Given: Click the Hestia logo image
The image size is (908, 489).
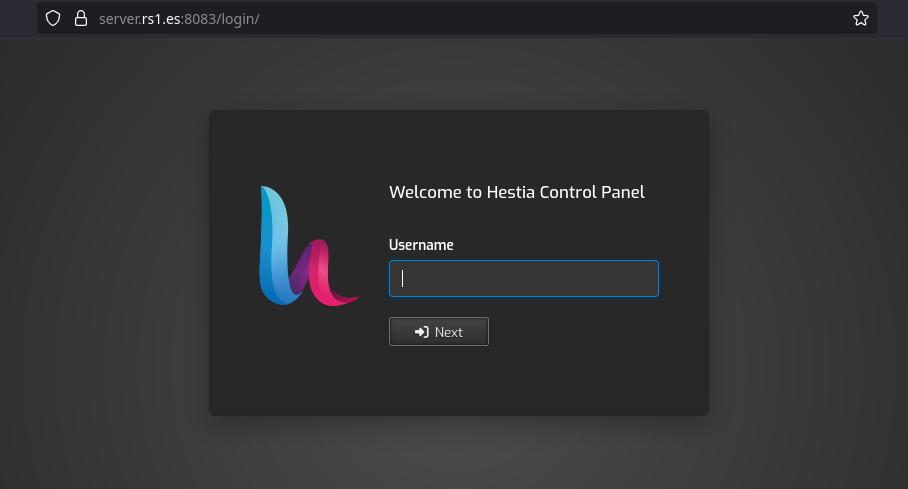Looking at the screenshot, I should click(x=308, y=246).
